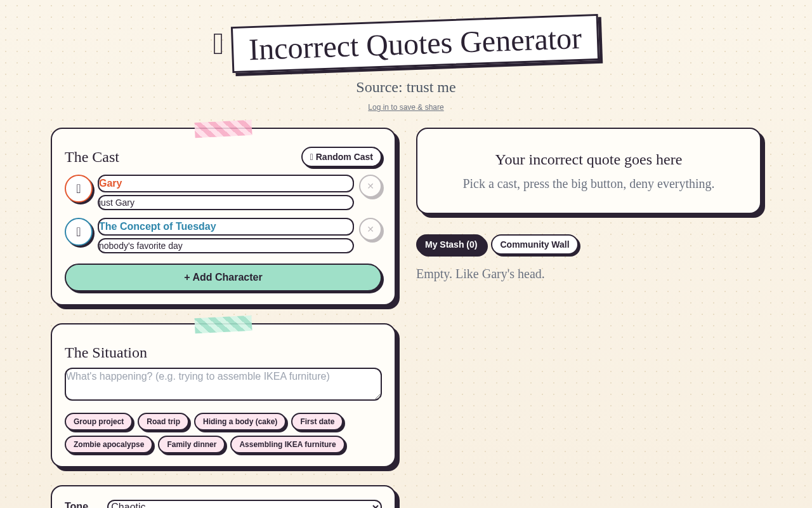
Task: Select the Family dinner chip
Action: coord(192,444)
